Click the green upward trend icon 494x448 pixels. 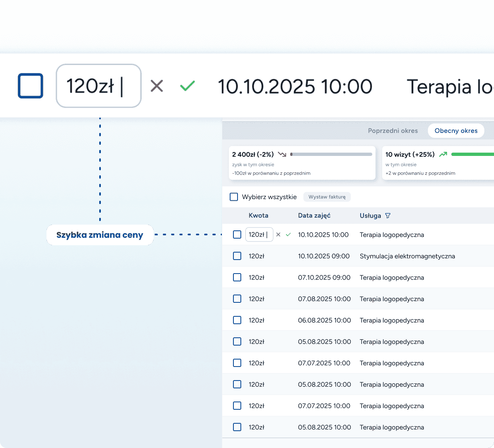coord(443,154)
